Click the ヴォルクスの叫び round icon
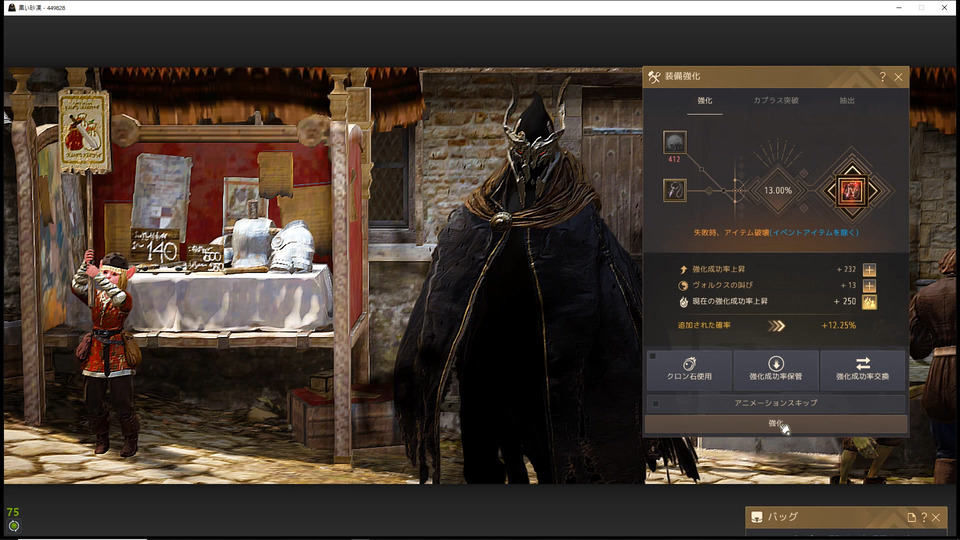The height and width of the screenshot is (540, 960). [x=683, y=285]
